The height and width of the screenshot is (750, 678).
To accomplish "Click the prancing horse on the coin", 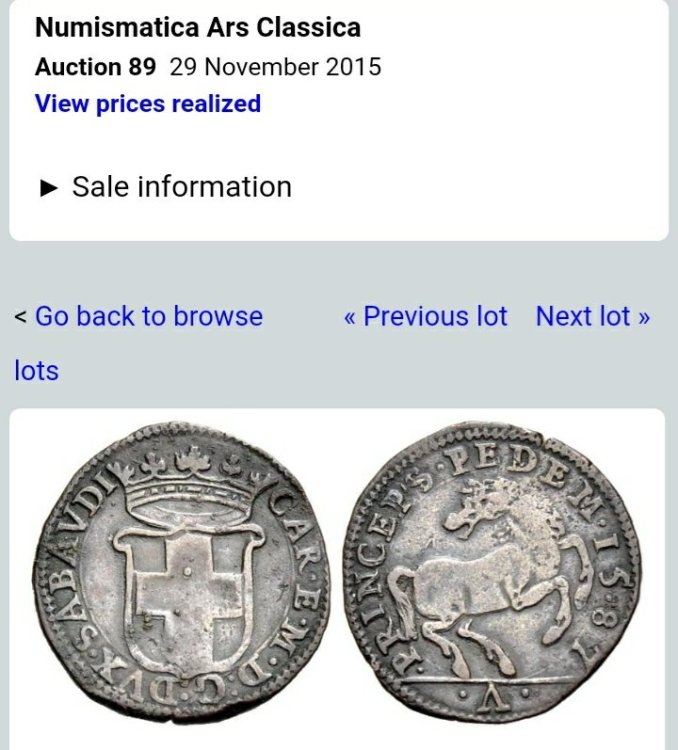I will pyautogui.click(x=490, y=580).
